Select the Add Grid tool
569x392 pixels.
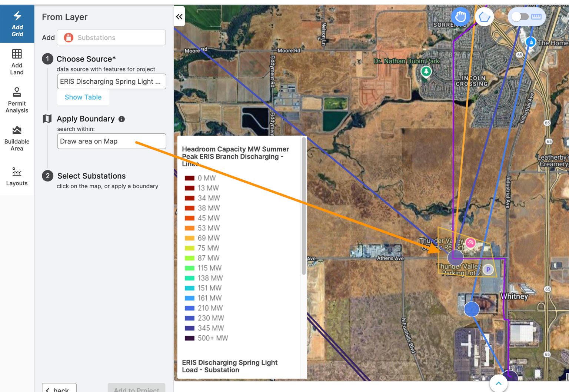click(17, 24)
